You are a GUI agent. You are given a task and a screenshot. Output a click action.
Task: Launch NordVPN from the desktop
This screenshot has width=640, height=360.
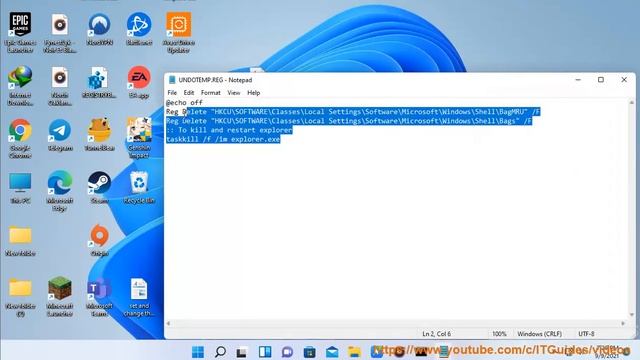pyautogui.click(x=99, y=29)
